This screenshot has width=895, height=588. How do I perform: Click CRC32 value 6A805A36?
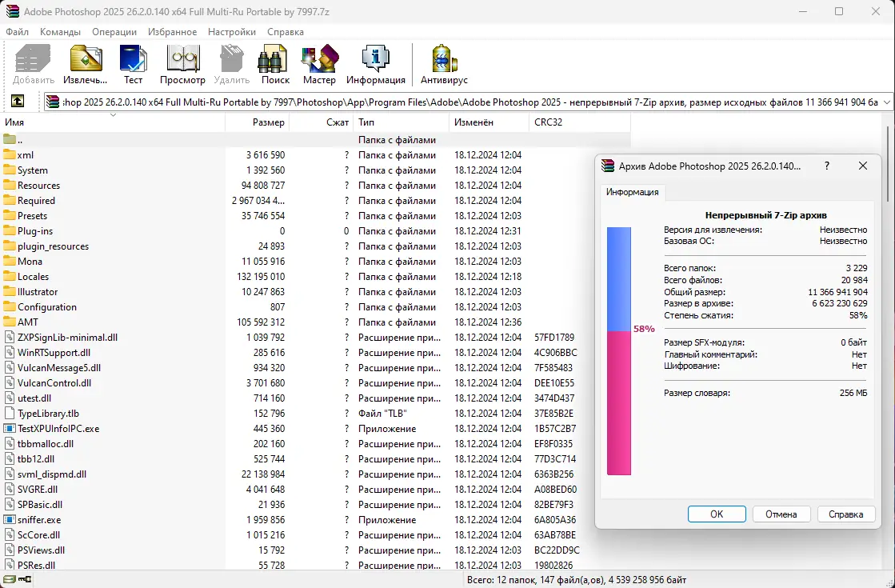click(x=555, y=519)
